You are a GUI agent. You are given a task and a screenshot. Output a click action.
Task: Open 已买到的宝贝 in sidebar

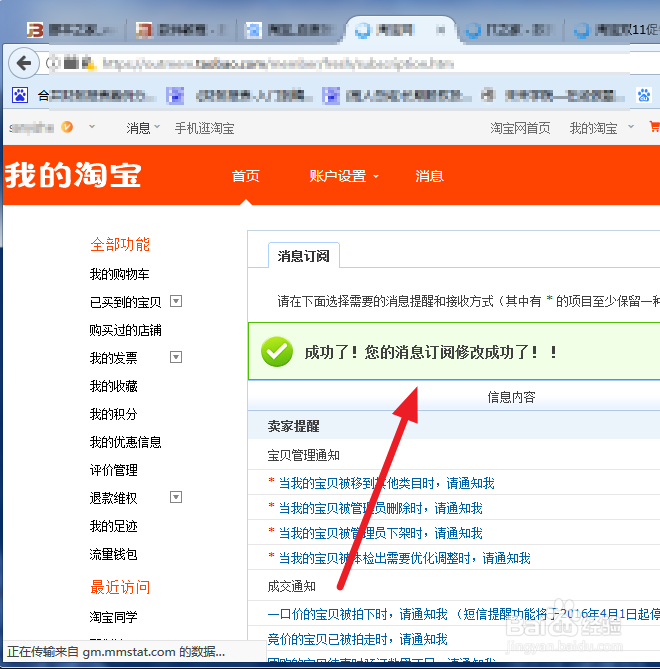[125, 302]
